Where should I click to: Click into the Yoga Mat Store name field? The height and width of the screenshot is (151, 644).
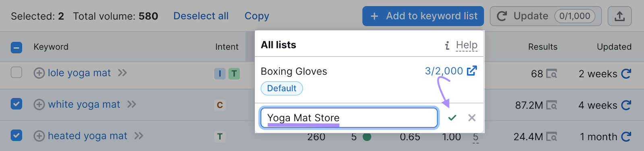point(349,118)
